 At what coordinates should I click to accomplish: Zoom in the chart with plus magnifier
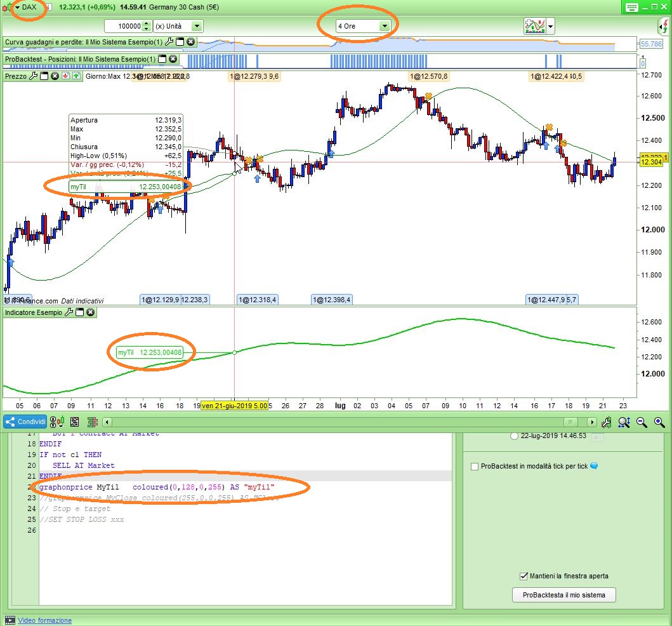(x=659, y=422)
